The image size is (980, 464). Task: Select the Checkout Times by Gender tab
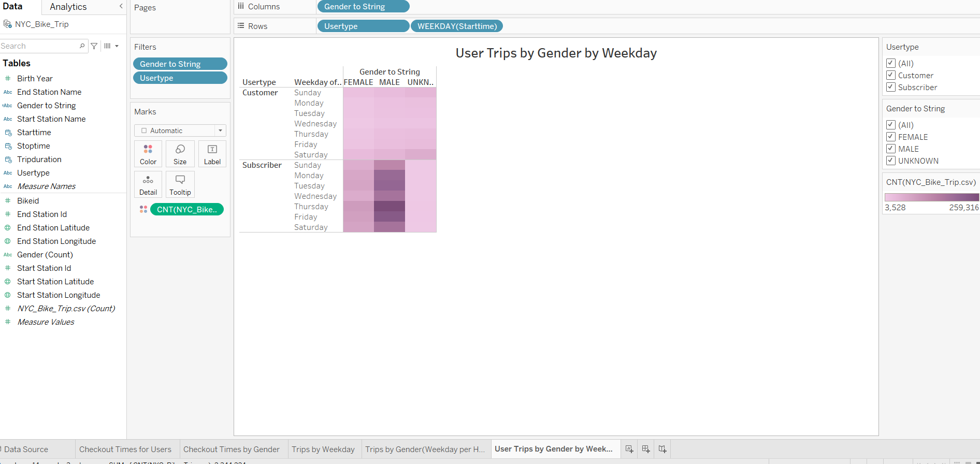[232, 450]
